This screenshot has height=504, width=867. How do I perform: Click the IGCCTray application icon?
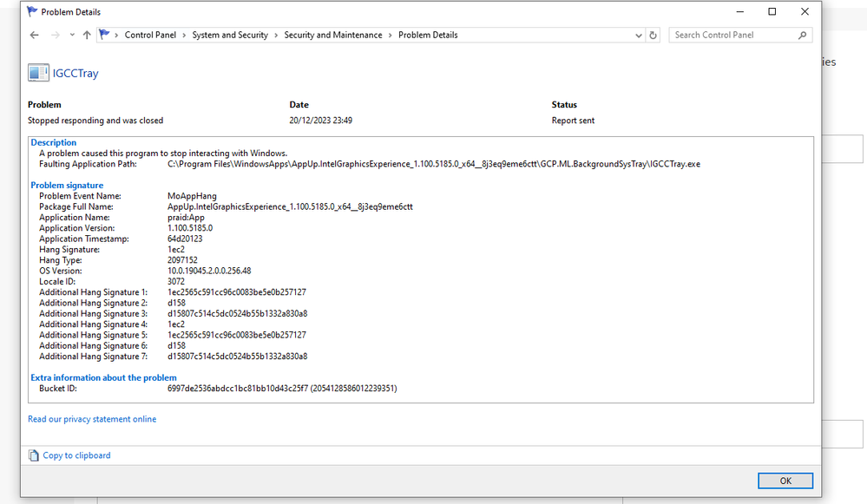38,73
